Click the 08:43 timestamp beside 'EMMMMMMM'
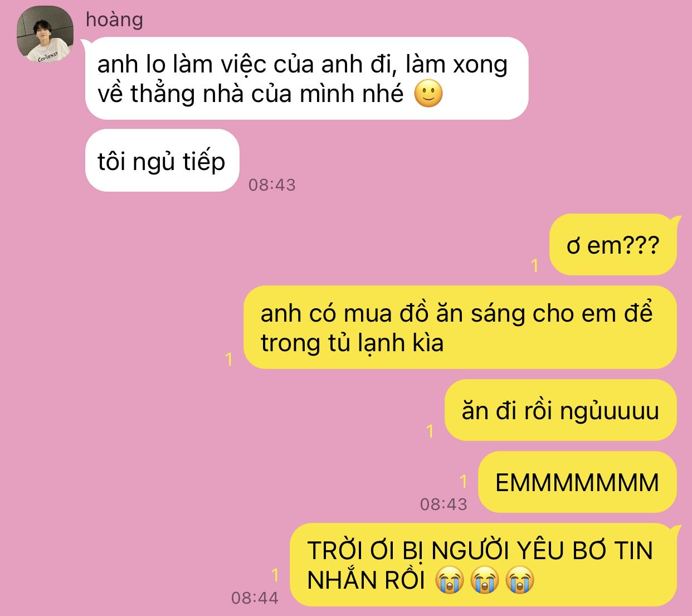This screenshot has height=616, width=692. coord(444,504)
